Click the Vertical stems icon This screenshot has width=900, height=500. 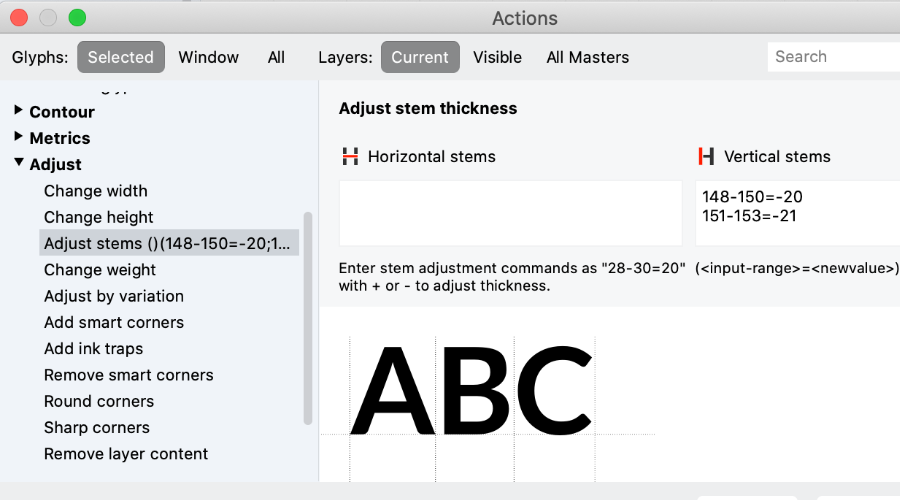[x=707, y=156]
